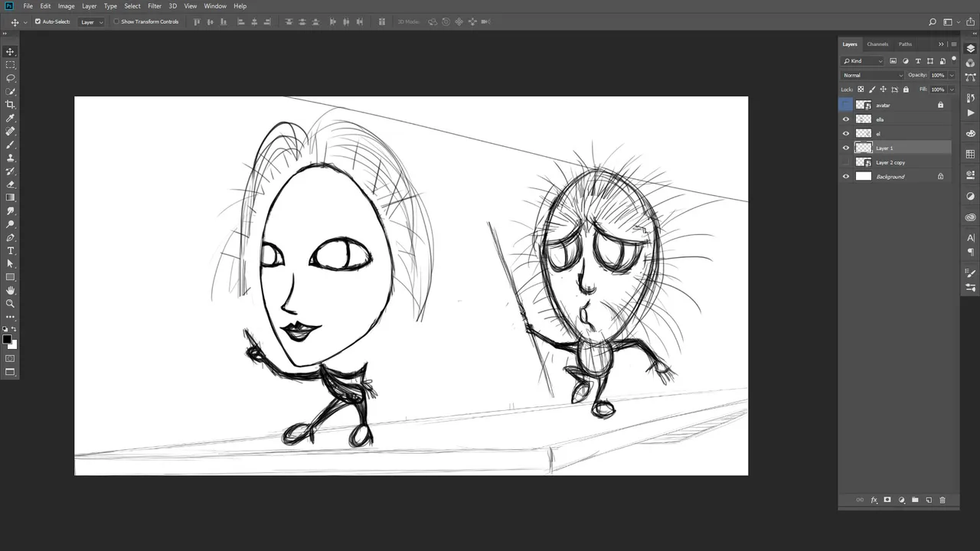Toggle the layer filtering on/off switch
The width and height of the screenshot is (980, 551).
(954, 60)
